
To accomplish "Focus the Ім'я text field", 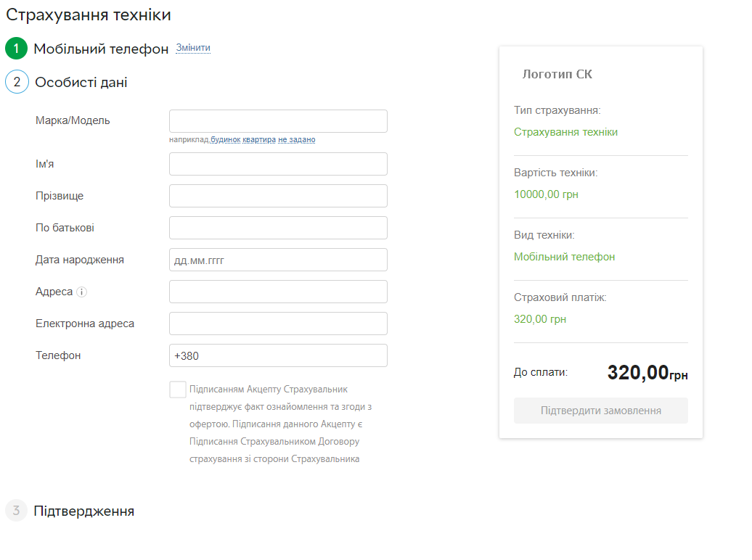I will tap(278, 164).
